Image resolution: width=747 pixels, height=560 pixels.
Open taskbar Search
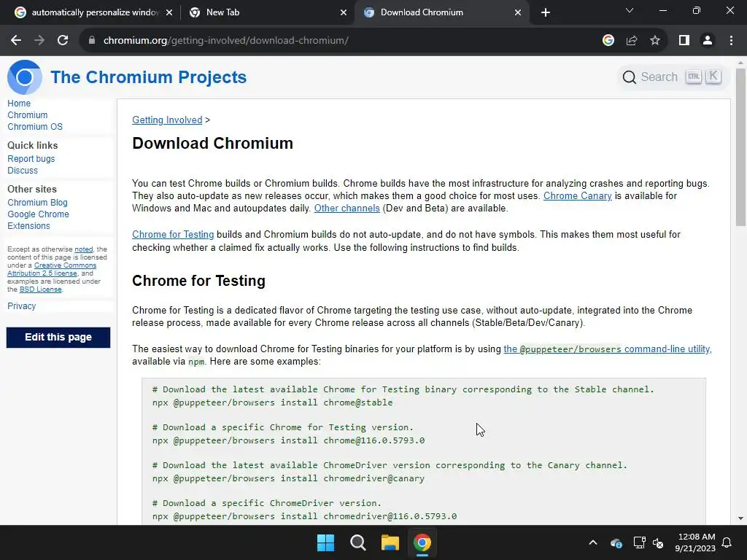(357, 542)
